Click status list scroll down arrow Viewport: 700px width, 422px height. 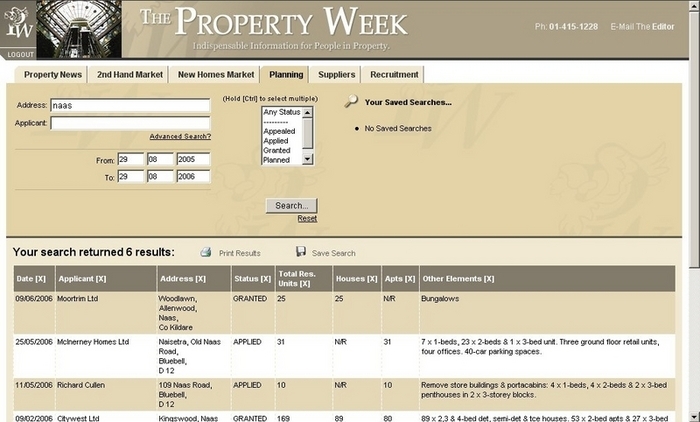pos(307,159)
